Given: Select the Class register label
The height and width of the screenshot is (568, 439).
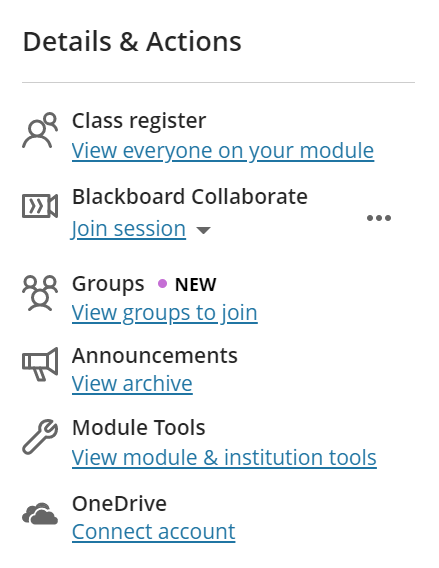Looking at the screenshot, I should (x=139, y=121).
